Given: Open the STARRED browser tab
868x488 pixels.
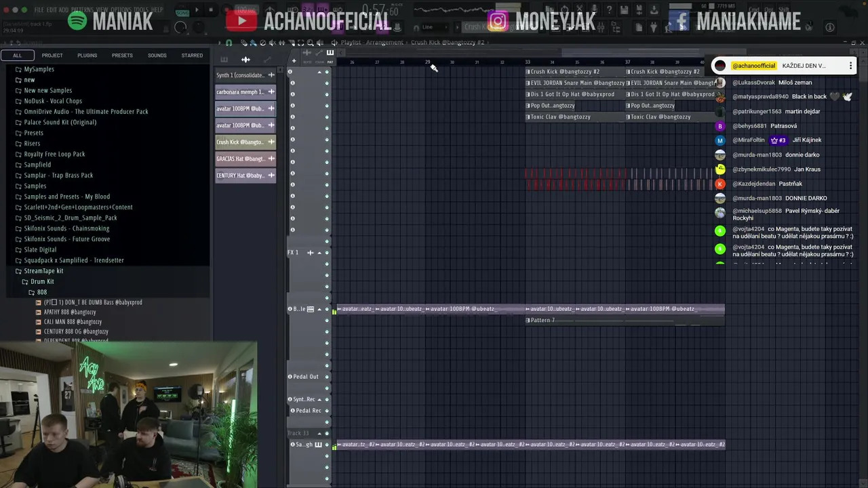Looking at the screenshot, I should [192, 56].
